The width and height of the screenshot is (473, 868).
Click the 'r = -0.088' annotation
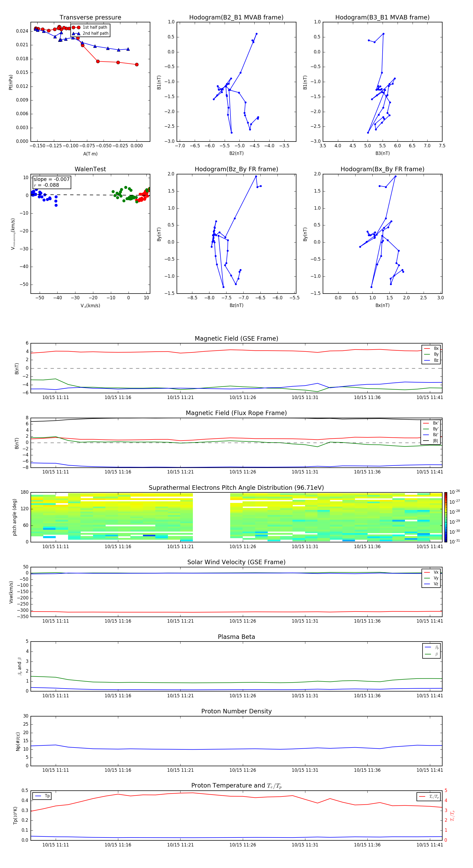pyautogui.click(x=47, y=185)
